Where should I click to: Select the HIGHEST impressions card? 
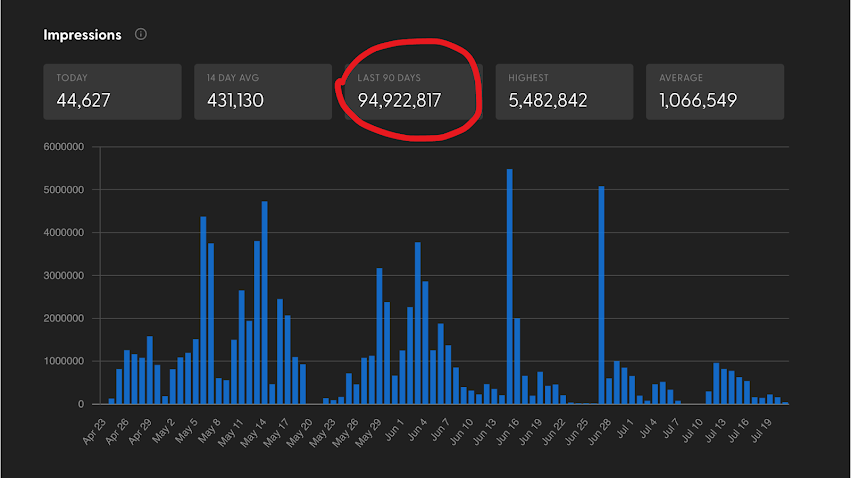[x=564, y=91]
